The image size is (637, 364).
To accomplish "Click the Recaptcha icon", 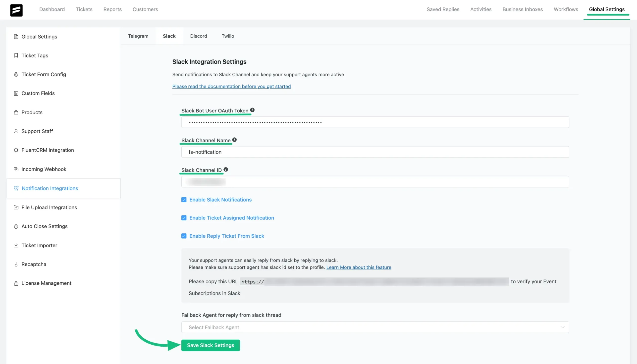I will pyautogui.click(x=16, y=264).
